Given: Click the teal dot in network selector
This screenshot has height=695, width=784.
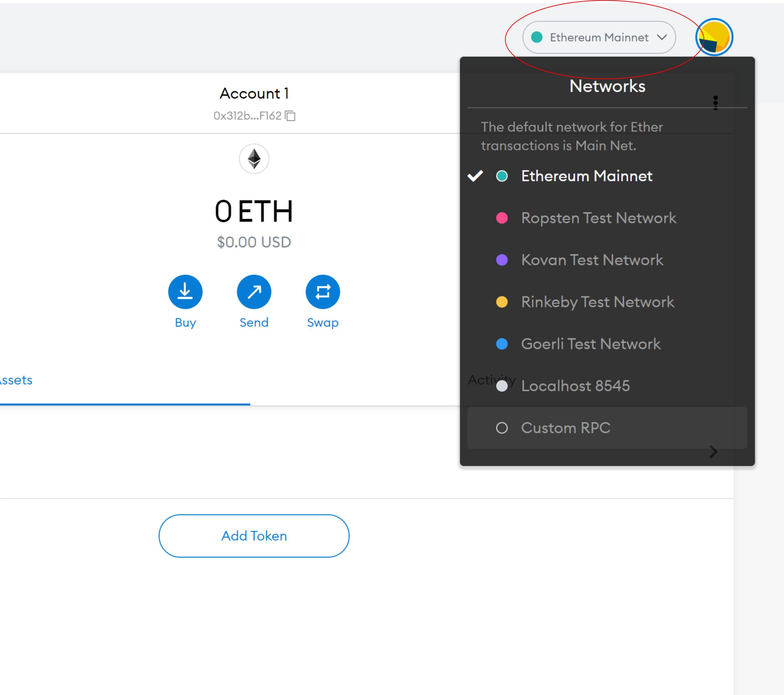Looking at the screenshot, I should 537,37.
